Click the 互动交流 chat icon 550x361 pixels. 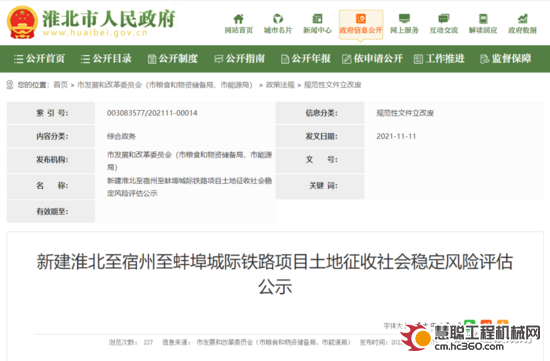[444, 19]
